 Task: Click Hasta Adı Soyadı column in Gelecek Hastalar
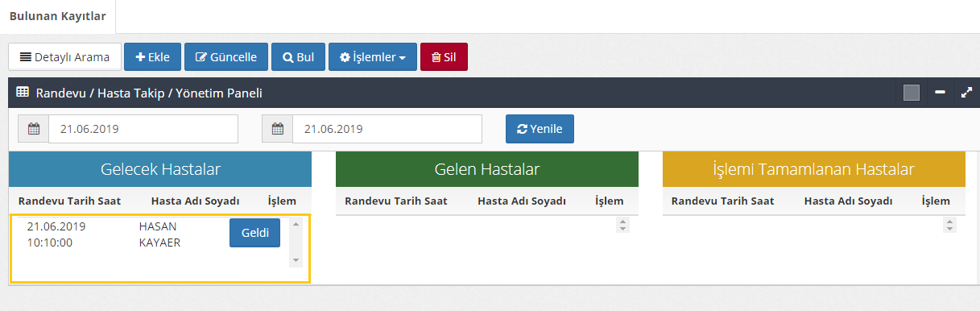pyautogui.click(x=195, y=201)
